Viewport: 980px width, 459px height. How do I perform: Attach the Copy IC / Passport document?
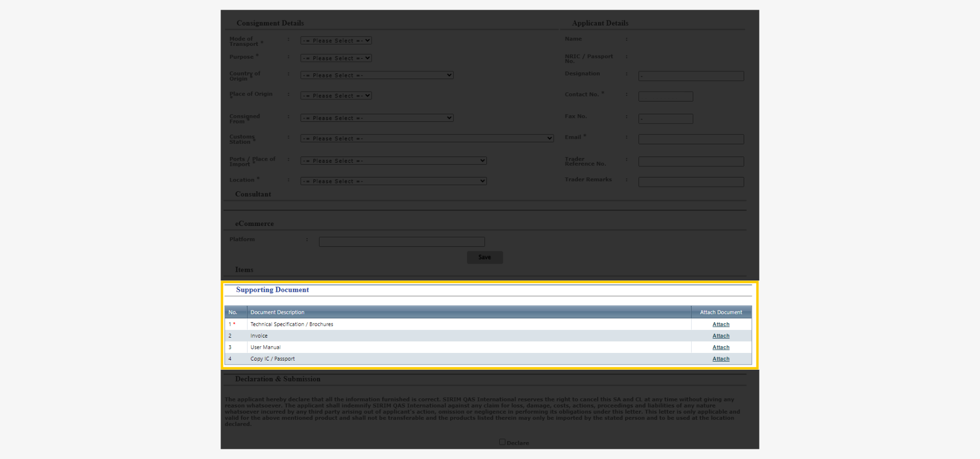pyautogui.click(x=720, y=359)
